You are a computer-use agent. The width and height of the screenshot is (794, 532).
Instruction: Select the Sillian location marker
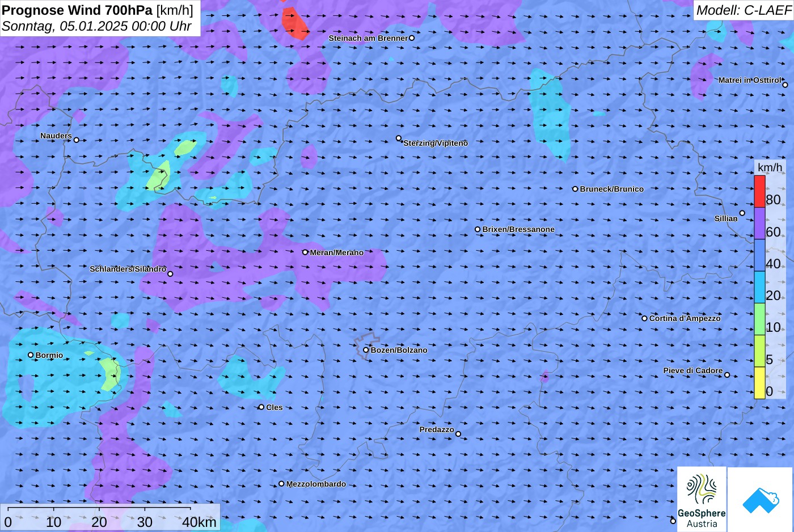tap(742, 213)
